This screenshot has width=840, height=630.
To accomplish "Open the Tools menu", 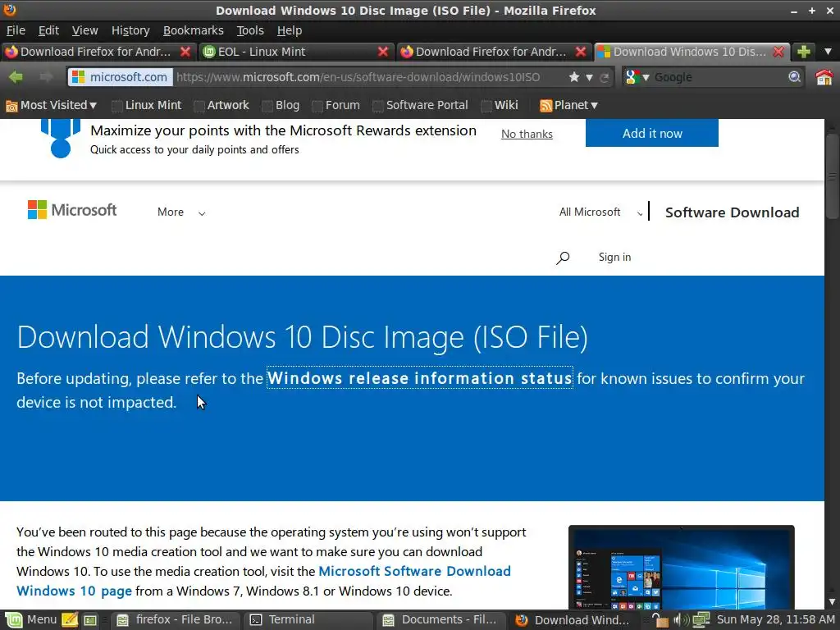I will [250, 30].
